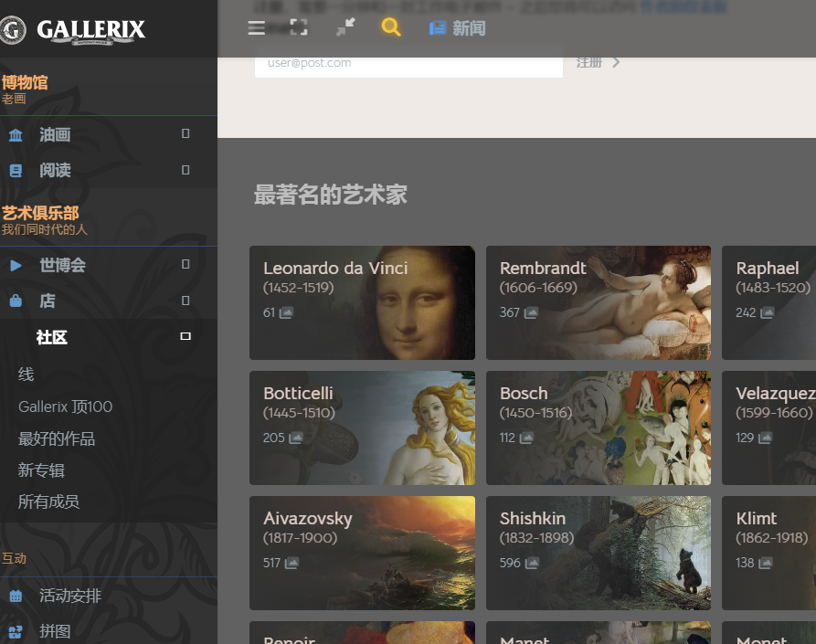
Task: Open the Shishkin artist card
Action: click(x=599, y=553)
